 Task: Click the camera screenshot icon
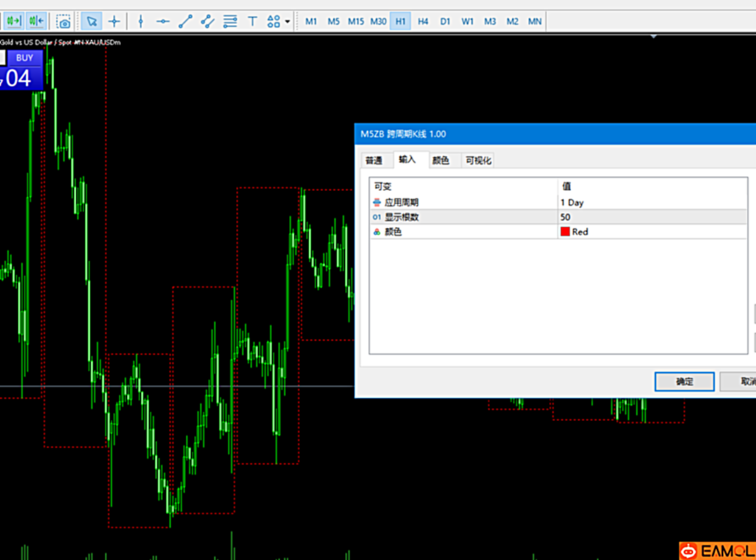64,22
